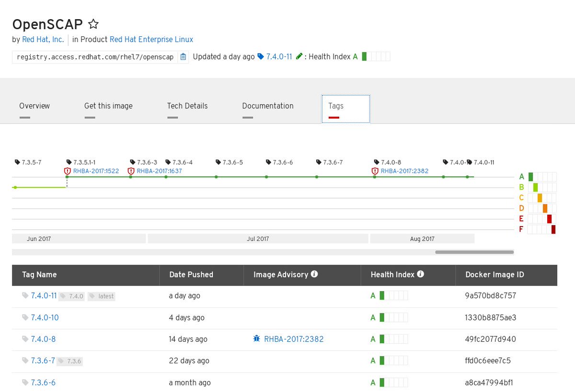This screenshot has height=392, width=575.
Task: Click the green pencil edit icon
Action: [x=299, y=56]
